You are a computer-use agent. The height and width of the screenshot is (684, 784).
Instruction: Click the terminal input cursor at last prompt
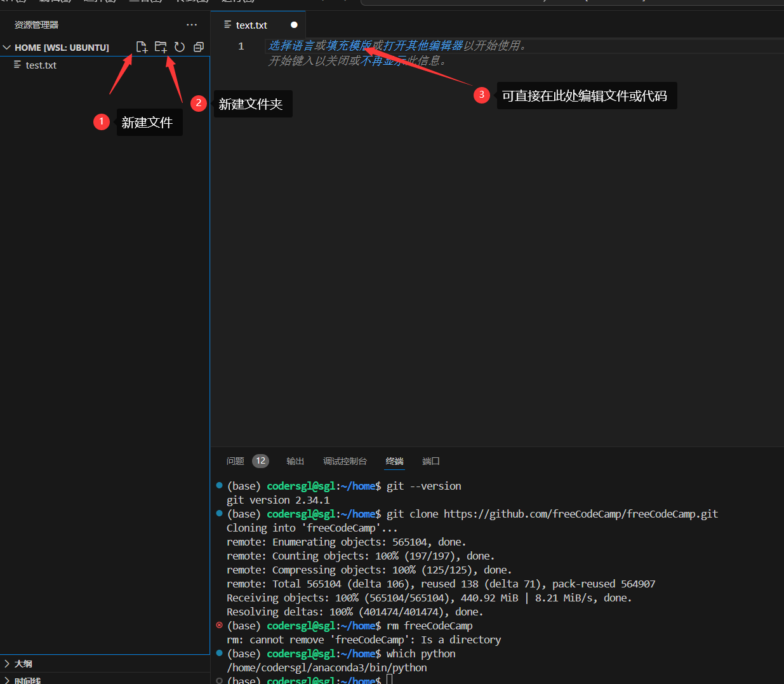pos(389,680)
